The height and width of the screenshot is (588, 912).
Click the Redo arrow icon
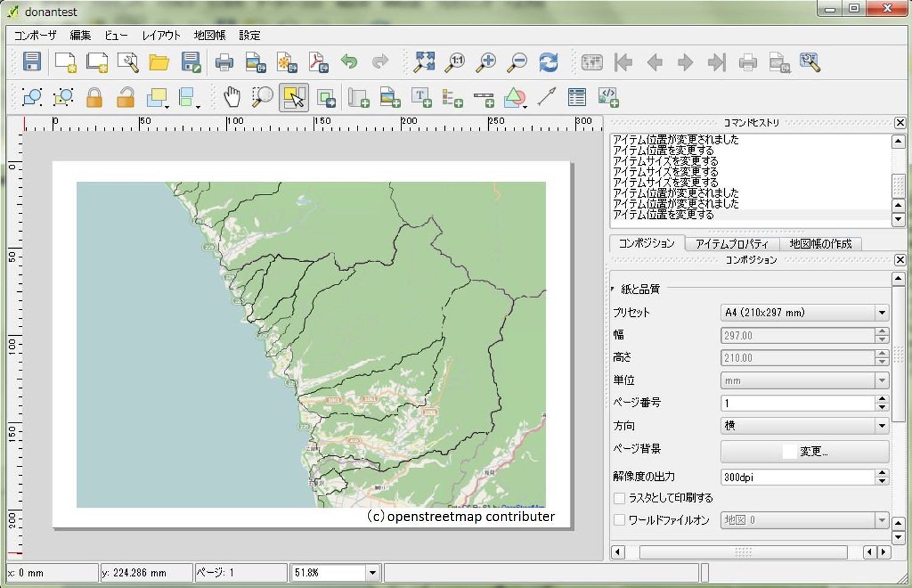[381, 62]
